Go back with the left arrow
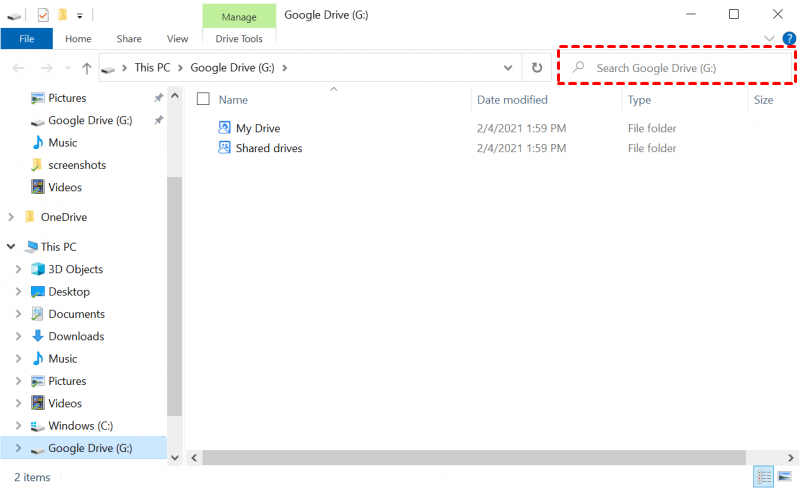Image resolution: width=800 pixels, height=488 pixels. (x=18, y=68)
